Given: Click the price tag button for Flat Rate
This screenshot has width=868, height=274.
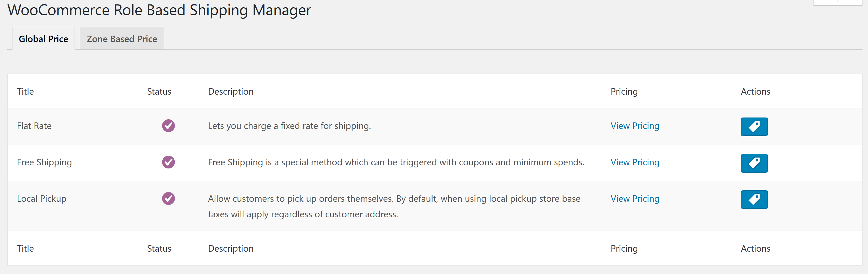Looking at the screenshot, I should (x=754, y=127).
